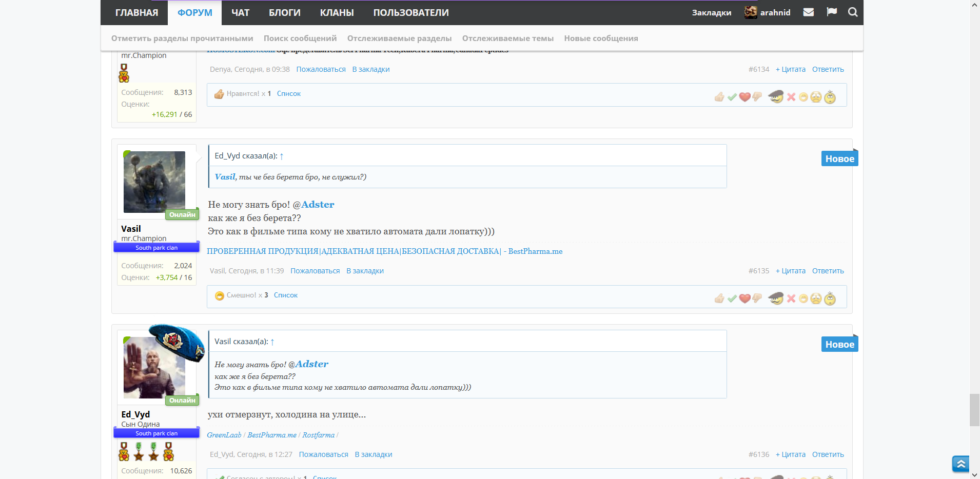The width and height of the screenshot is (980, 479).
Task: Give thumbs-up reaction to Vasil's post #6135
Action: [x=719, y=298]
